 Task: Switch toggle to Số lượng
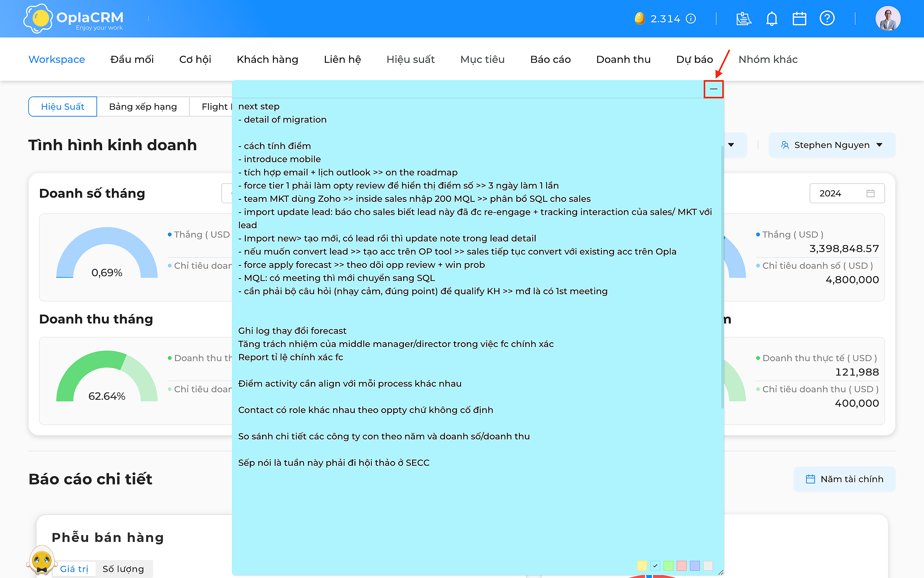click(x=123, y=569)
